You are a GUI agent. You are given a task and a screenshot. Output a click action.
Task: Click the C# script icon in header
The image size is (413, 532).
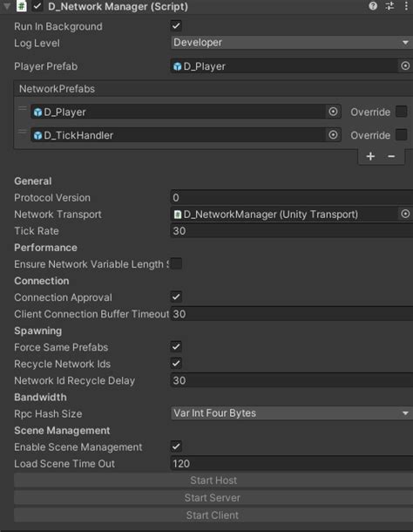[x=22, y=6]
